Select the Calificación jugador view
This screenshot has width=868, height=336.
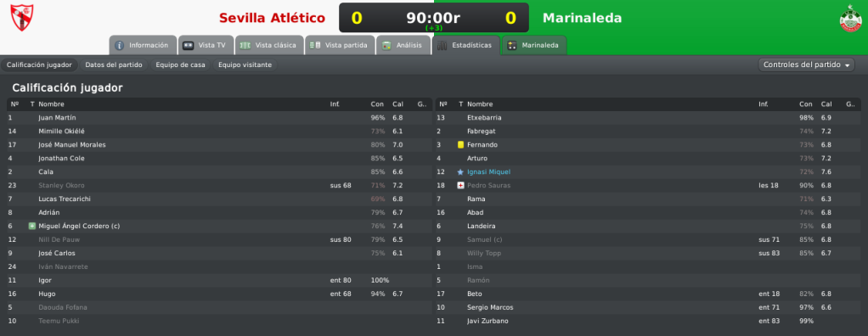coord(39,64)
